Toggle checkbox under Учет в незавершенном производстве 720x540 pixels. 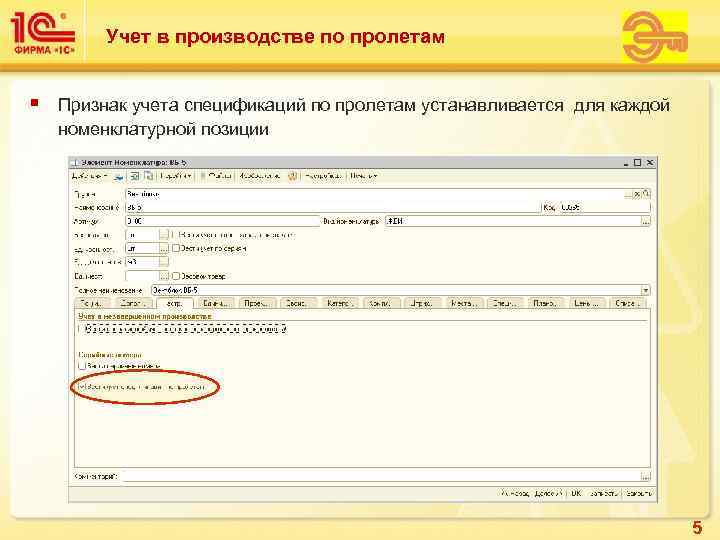pyautogui.click(x=81, y=329)
